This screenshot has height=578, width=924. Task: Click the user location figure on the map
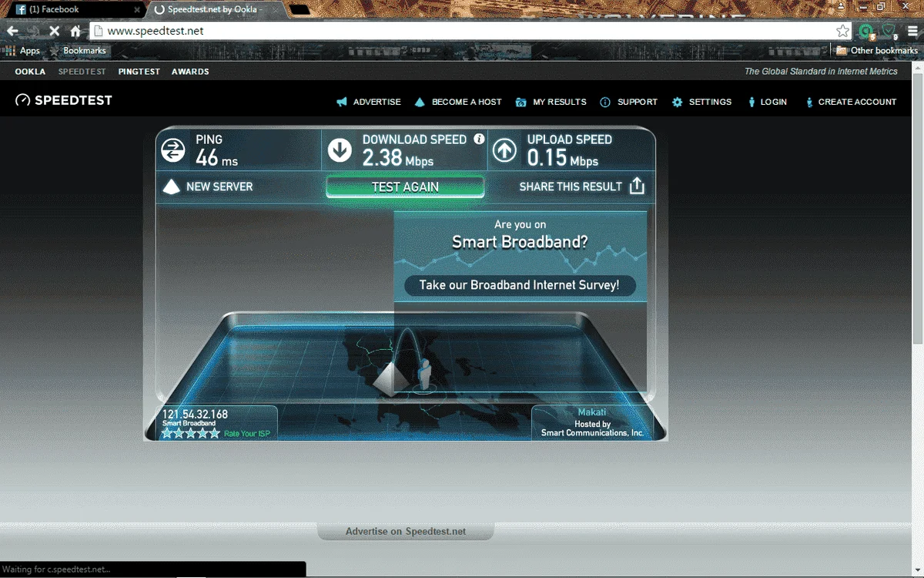423,375
